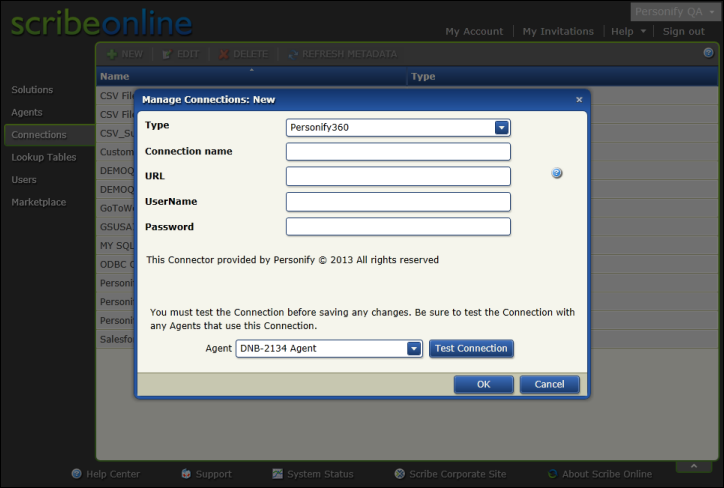Focus the UserName input field
This screenshot has width=724, height=488.
398,202
